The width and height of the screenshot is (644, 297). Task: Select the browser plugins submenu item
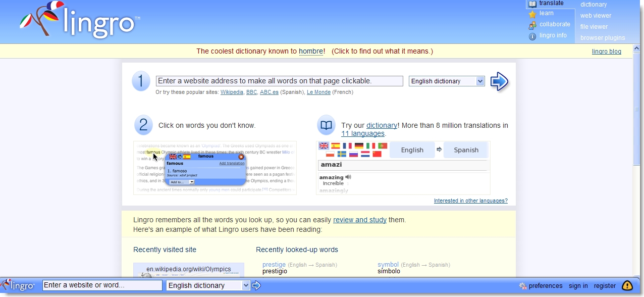click(x=603, y=38)
